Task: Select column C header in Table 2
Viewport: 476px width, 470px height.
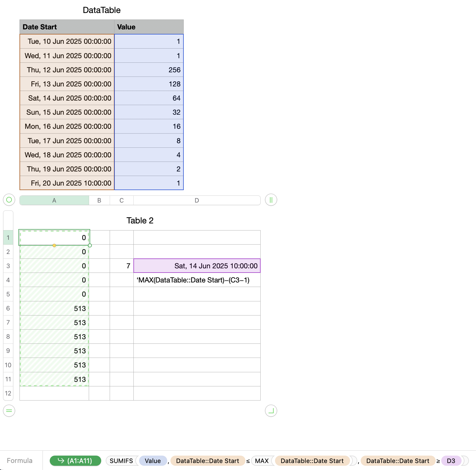Action: coord(122,200)
